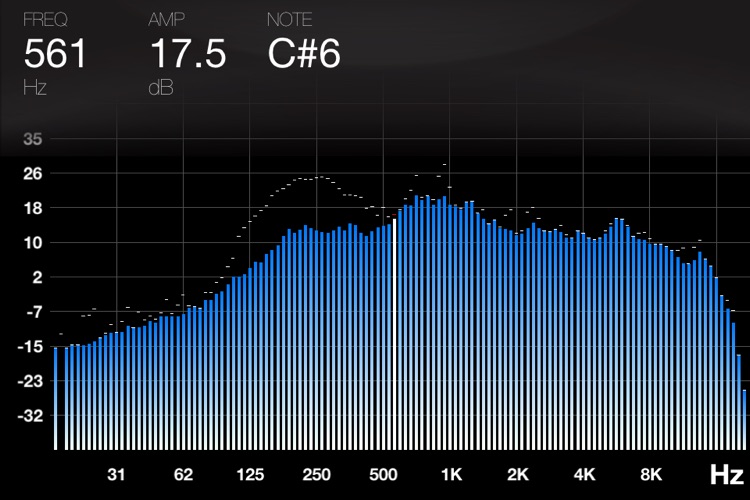Select the NOTE label
The image size is (750, 500).
click(x=289, y=20)
